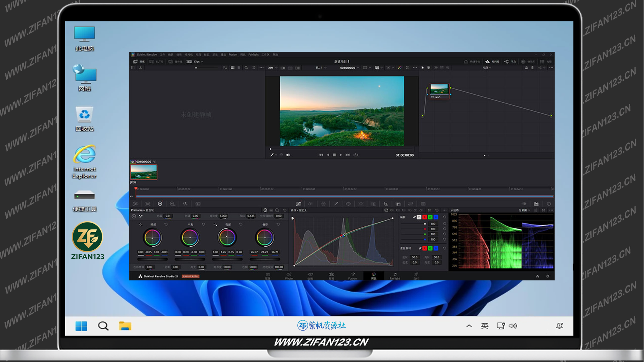Toggle curves blue channel button
Viewport: 644px width, 362px height.
pyautogui.click(x=436, y=217)
